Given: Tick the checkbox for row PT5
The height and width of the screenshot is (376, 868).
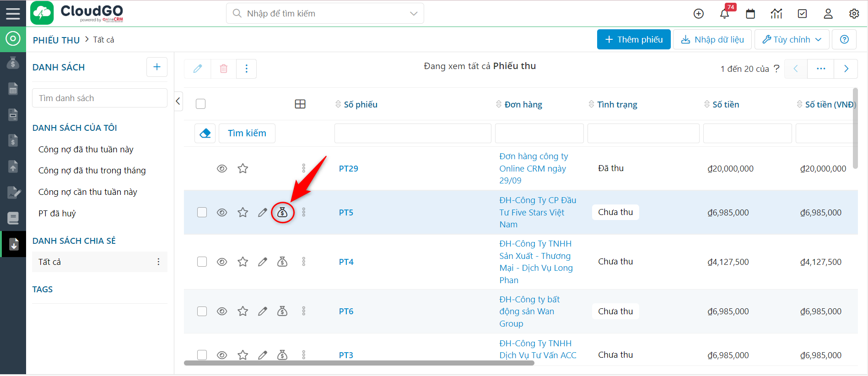Looking at the screenshot, I should tap(202, 212).
